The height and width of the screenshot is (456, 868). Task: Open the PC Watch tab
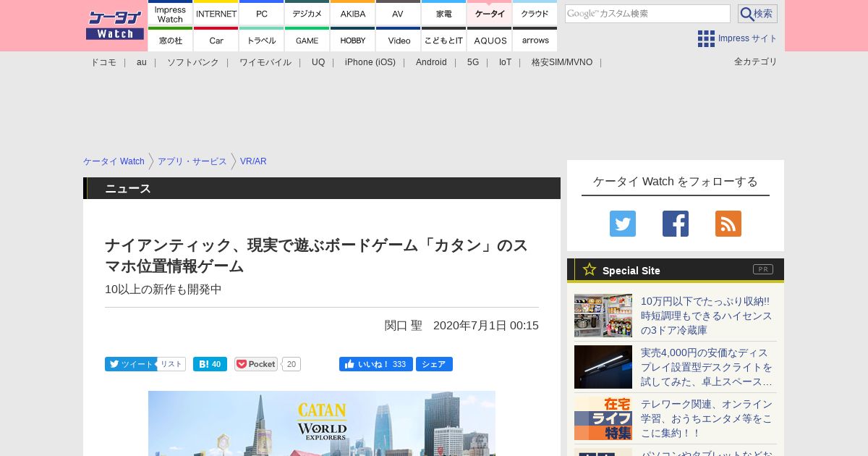pos(262,14)
